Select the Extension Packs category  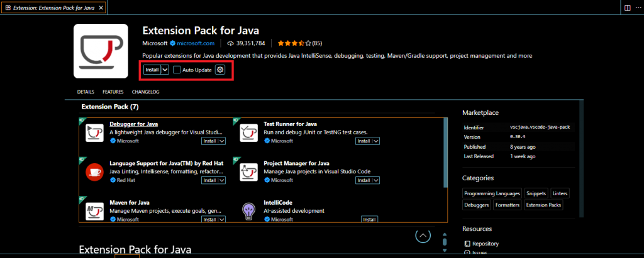tap(543, 205)
